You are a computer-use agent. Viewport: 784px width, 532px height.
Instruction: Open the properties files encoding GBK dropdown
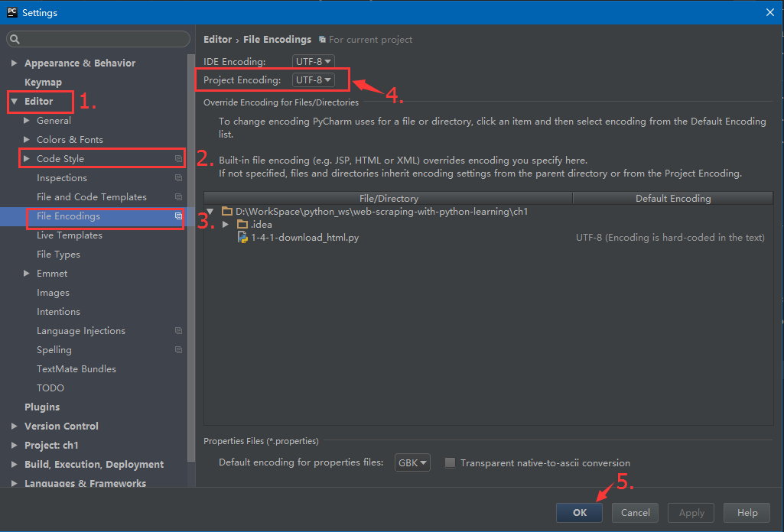pyautogui.click(x=412, y=462)
